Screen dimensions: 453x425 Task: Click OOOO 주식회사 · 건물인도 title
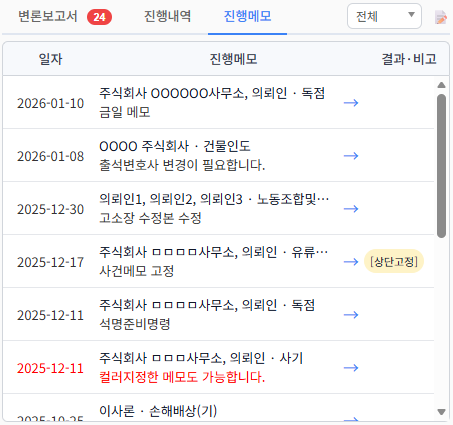[175, 146]
